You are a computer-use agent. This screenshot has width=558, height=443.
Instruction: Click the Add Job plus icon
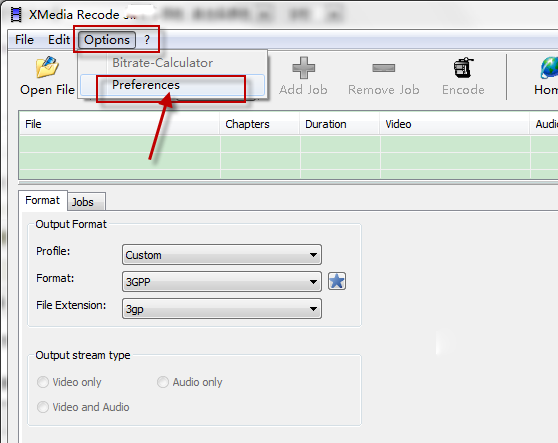303,68
